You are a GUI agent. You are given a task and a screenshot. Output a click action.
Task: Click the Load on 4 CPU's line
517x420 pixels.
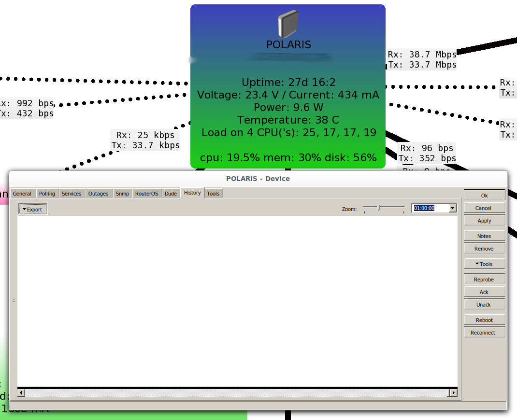pyautogui.click(x=289, y=132)
